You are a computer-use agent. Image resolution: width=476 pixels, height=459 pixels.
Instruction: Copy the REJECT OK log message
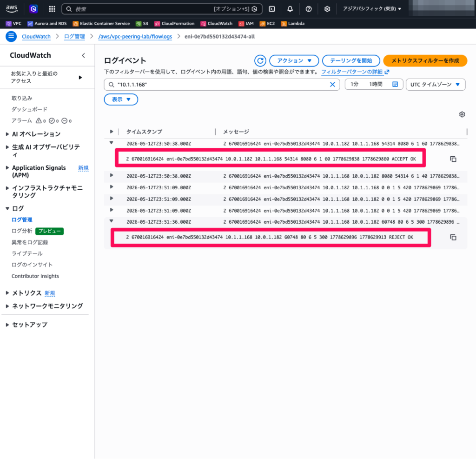pos(453,238)
